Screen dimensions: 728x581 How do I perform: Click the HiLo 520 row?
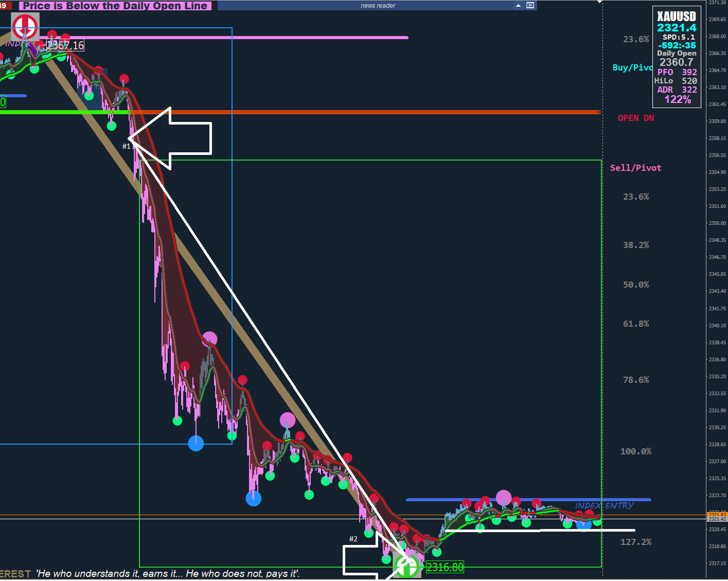tap(676, 81)
